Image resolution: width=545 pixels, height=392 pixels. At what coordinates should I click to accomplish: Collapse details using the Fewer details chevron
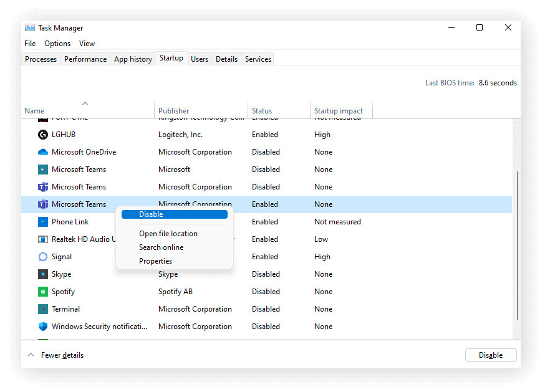pyautogui.click(x=31, y=354)
